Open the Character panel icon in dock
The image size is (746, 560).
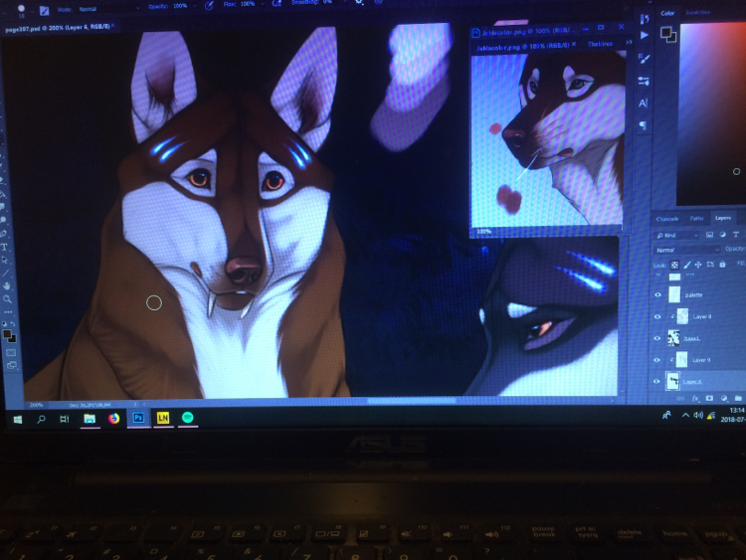pos(644,103)
